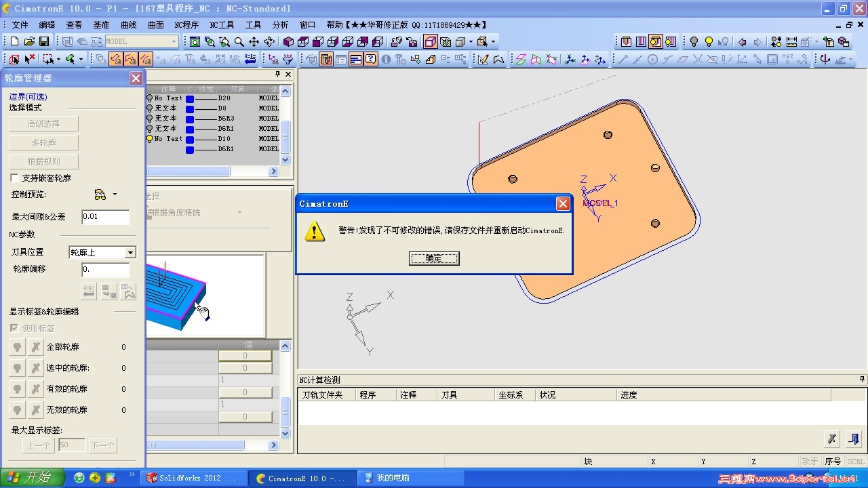Open the 分析 menu
868x488 pixels.
tap(280, 25)
